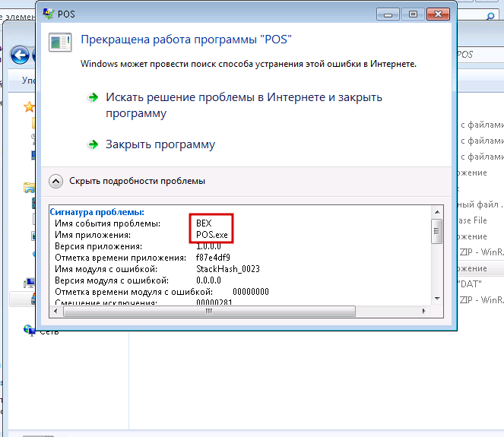Select the "BEX" event name value
This screenshot has height=437, width=504.
pyautogui.click(x=204, y=223)
